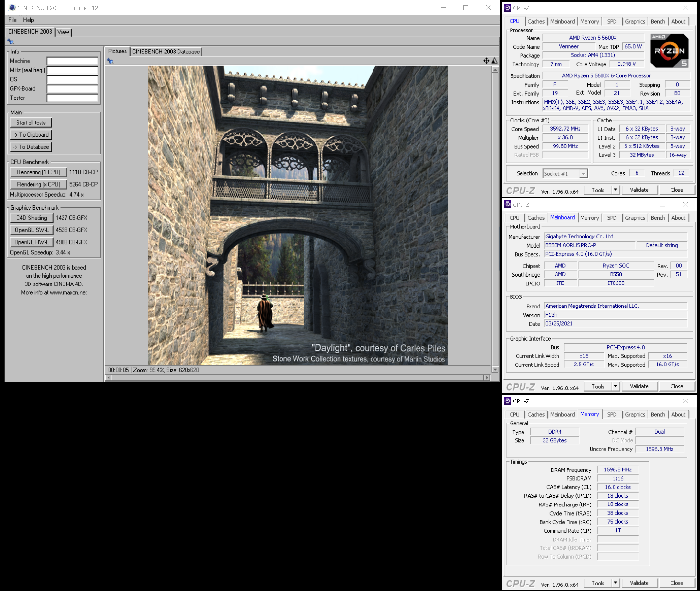Open Memory tab in top CPU-Z window
The height and width of the screenshot is (591, 700).
click(x=590, y=21)
